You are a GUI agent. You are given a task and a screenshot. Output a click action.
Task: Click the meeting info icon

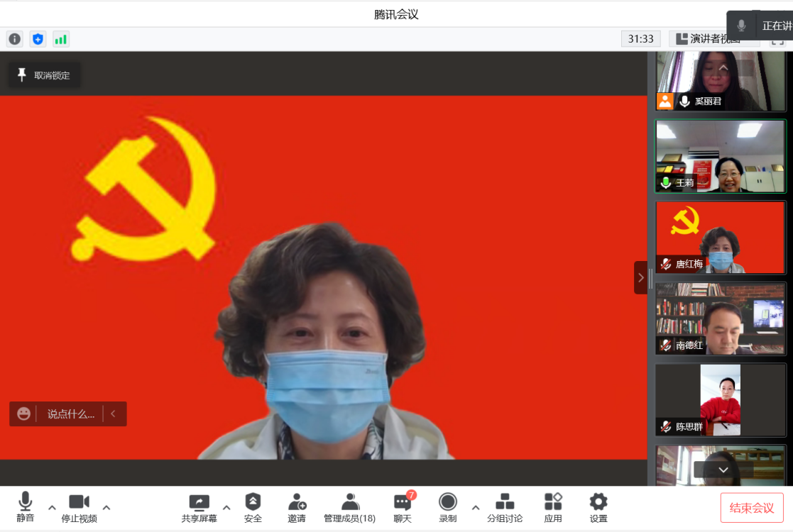click(14, 39)
